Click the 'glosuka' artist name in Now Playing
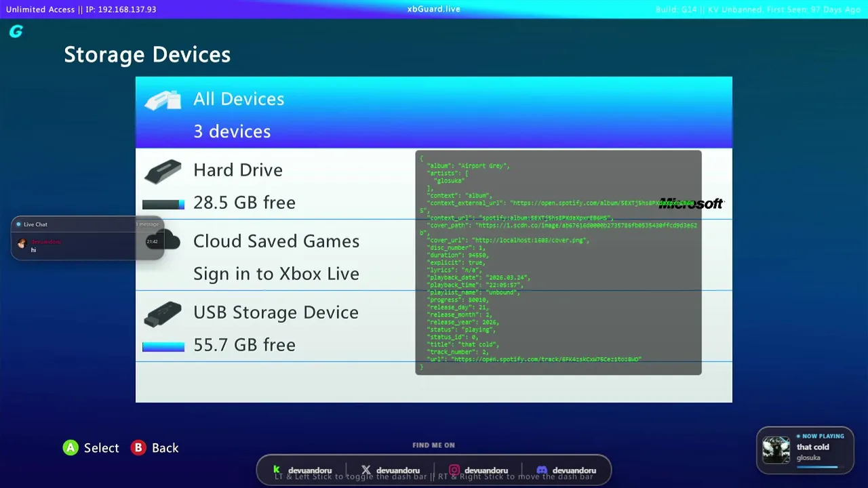 tap(808, 457)
